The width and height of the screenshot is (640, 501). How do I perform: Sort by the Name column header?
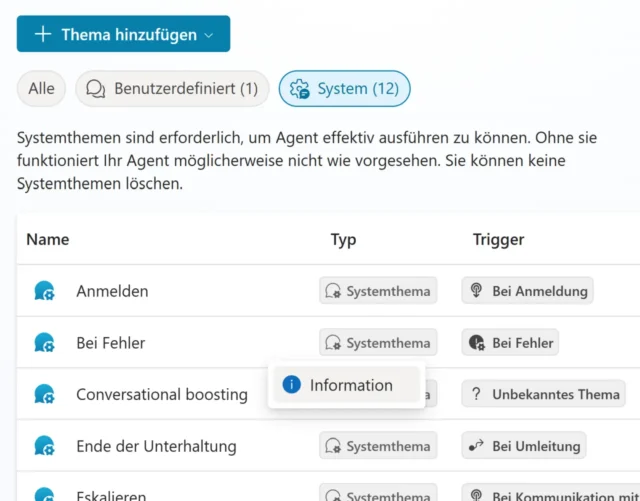coord(47,240)
